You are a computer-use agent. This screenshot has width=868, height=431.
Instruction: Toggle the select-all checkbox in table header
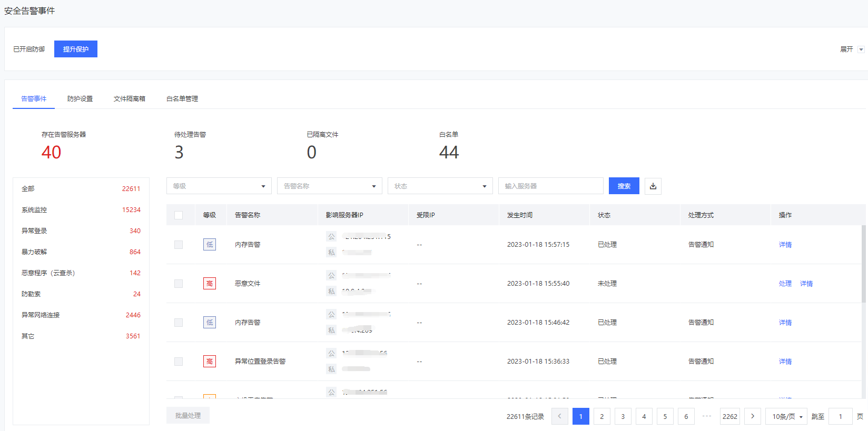tap(179, 215)
